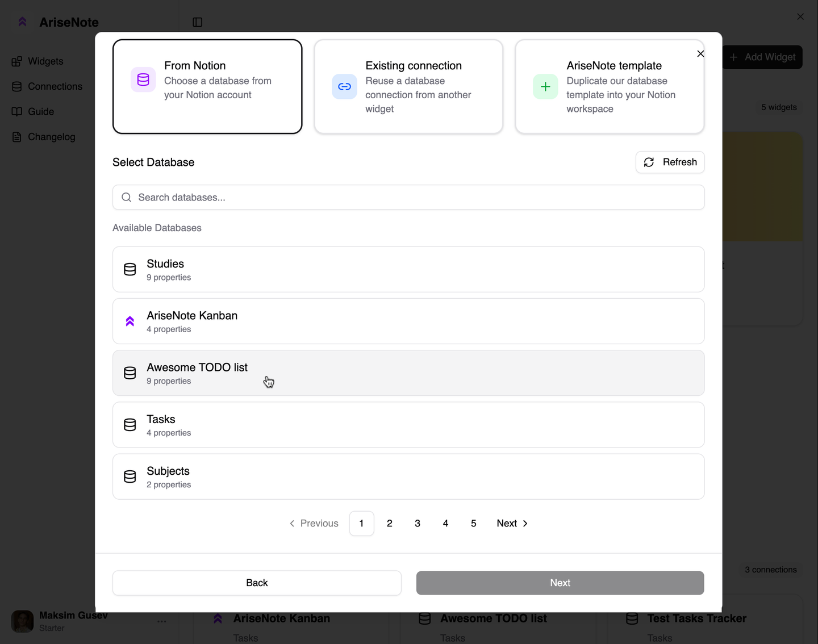The width and height of the screenshot is (818, 644).
Task: Jump to pagination page 3
Action: pyautogui.click(x=418, y=523)
